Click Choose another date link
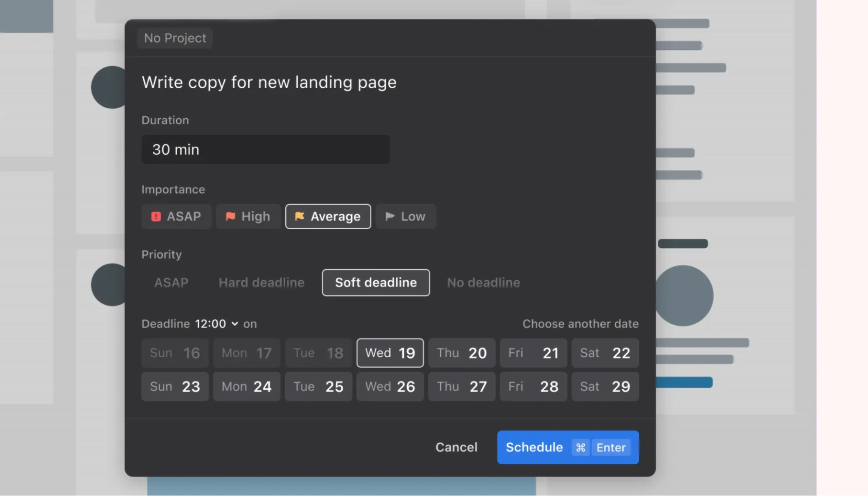 tap(580, 324)
